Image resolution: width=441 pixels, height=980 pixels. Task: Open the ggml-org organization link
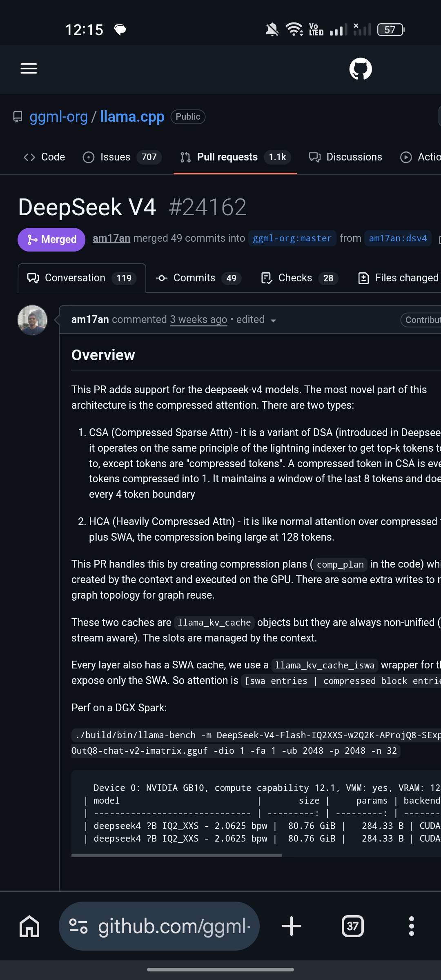pos(59,117)
